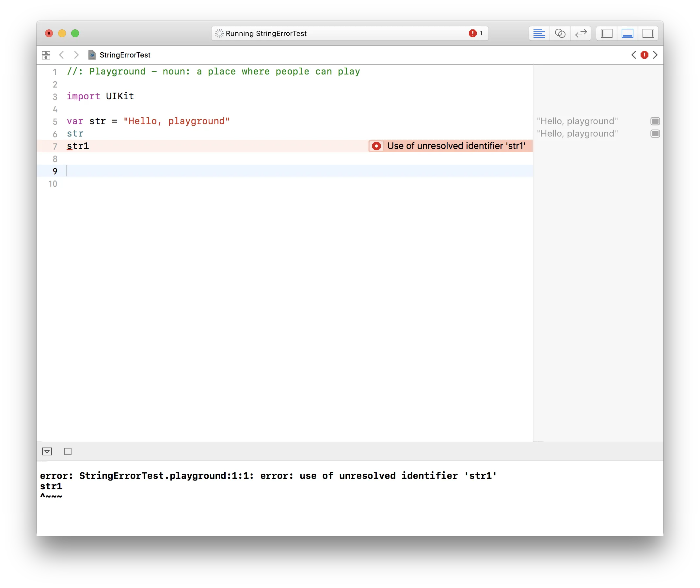This screenshot has height=588, width=700.
Task: Toggle the utilities inspector panel
Action: click(x=648, y=33)
